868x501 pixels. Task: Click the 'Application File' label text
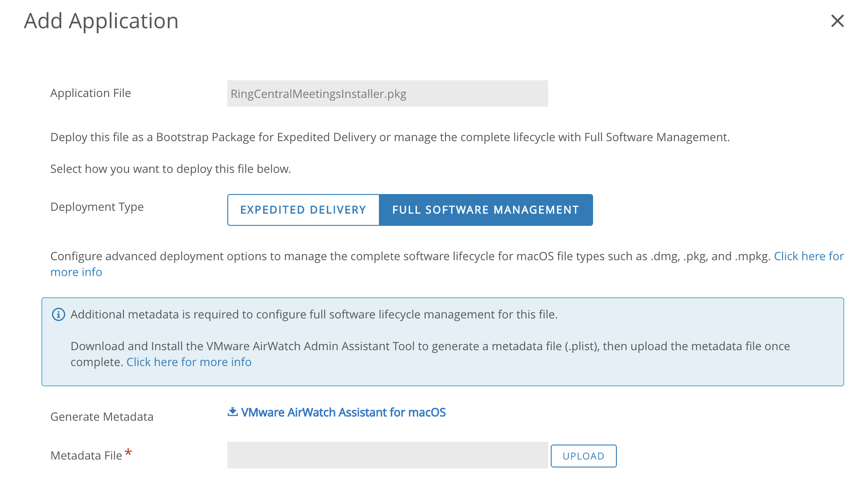[x=90, y=93]
